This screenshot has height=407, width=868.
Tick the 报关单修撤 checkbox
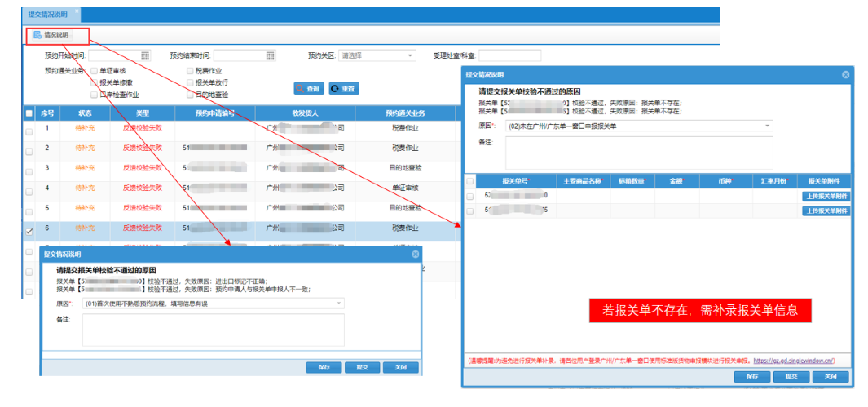pos(94,82)
